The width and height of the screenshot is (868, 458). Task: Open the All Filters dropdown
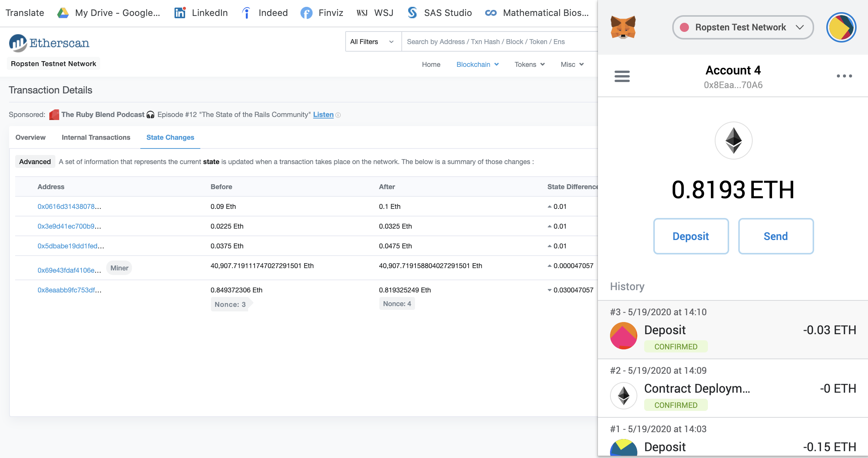point(373,42)
